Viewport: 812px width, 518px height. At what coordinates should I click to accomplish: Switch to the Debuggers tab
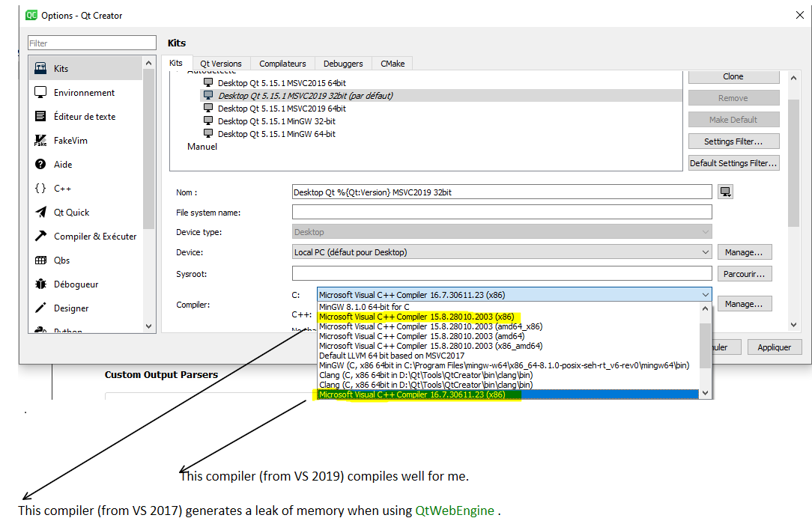(x=343, y=64)
